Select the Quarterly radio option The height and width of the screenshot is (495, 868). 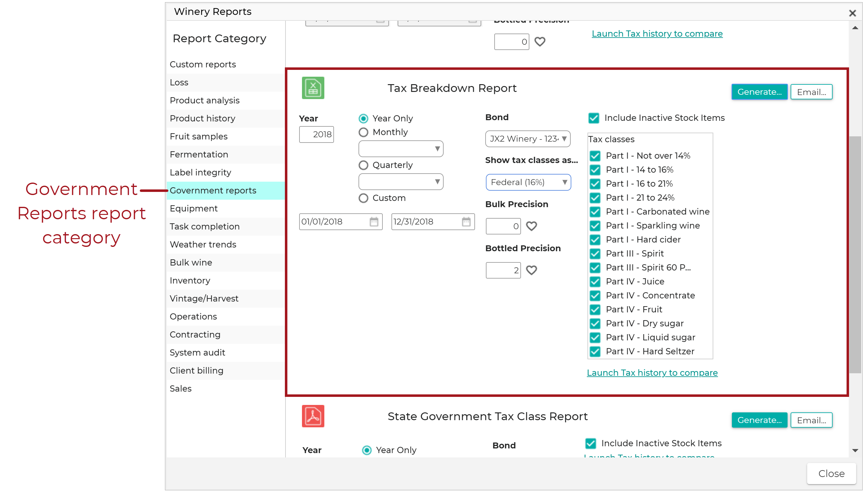pyautogui.click(x=363, y=165)
